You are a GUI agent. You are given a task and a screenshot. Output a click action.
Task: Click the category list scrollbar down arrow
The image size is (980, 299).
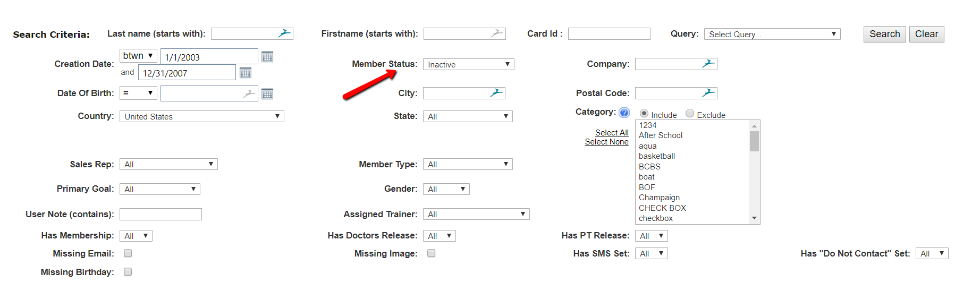click(754, 218)
